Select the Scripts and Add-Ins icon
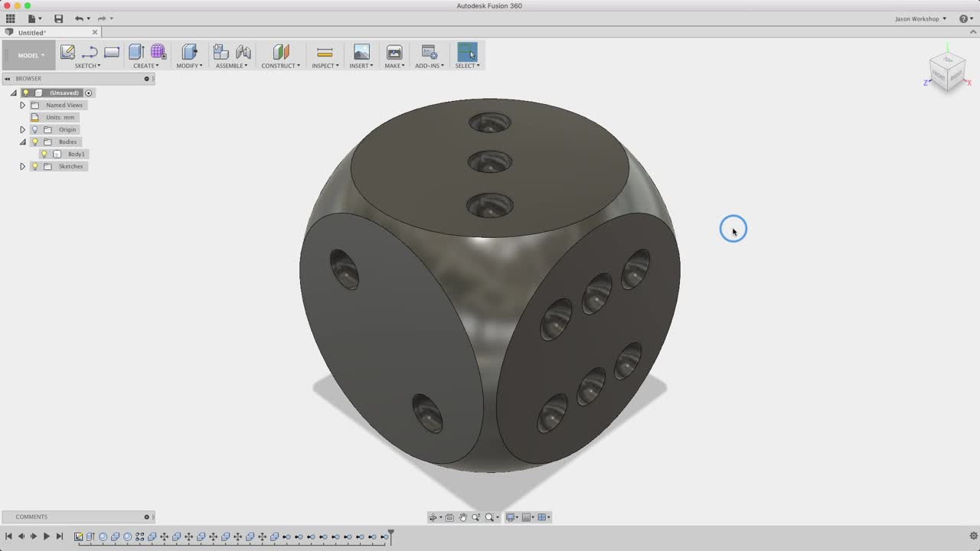The width and height of the screenshot is (980, 551). [x=430, y=52]
